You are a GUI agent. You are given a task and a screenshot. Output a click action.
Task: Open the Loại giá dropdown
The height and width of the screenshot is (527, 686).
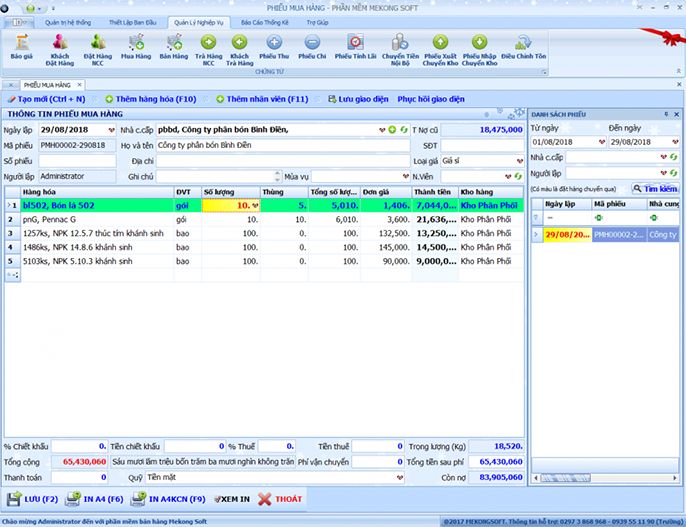(x=520, y=161)
